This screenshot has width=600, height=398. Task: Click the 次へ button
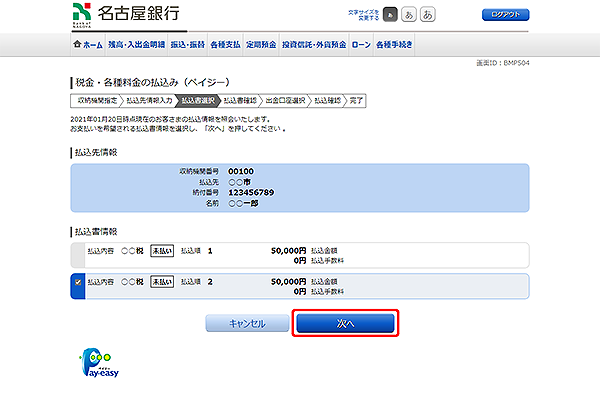point(345,323)
